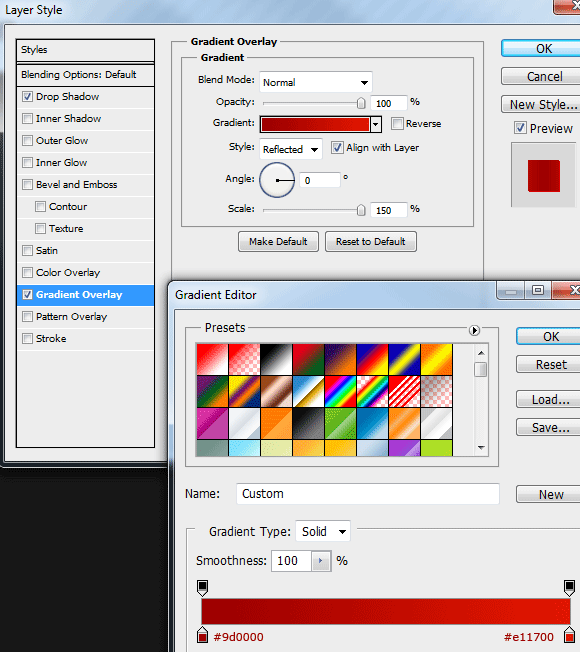
Task: Click the Scale slider handle
Action: pyautogui.click(x=361, y=210)
